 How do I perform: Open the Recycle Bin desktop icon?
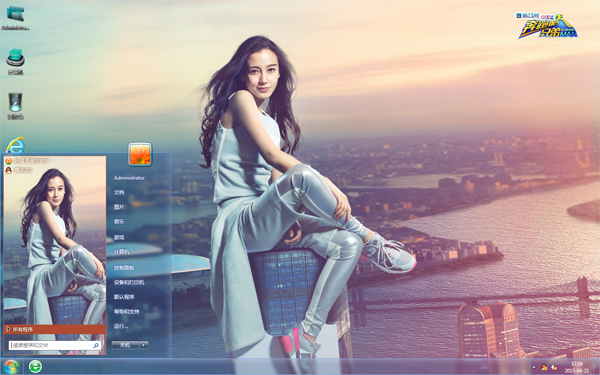point(15,106)
